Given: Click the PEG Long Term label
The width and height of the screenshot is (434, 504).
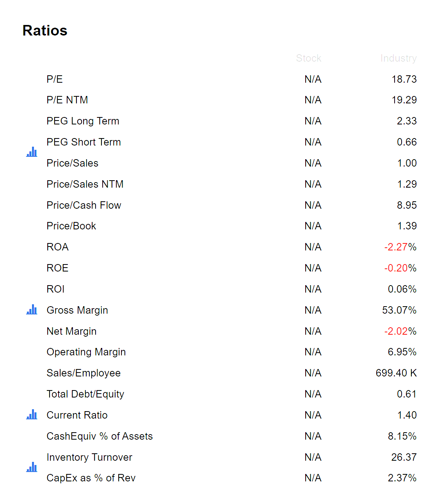Looking at the screenshot, I should 83,121.
